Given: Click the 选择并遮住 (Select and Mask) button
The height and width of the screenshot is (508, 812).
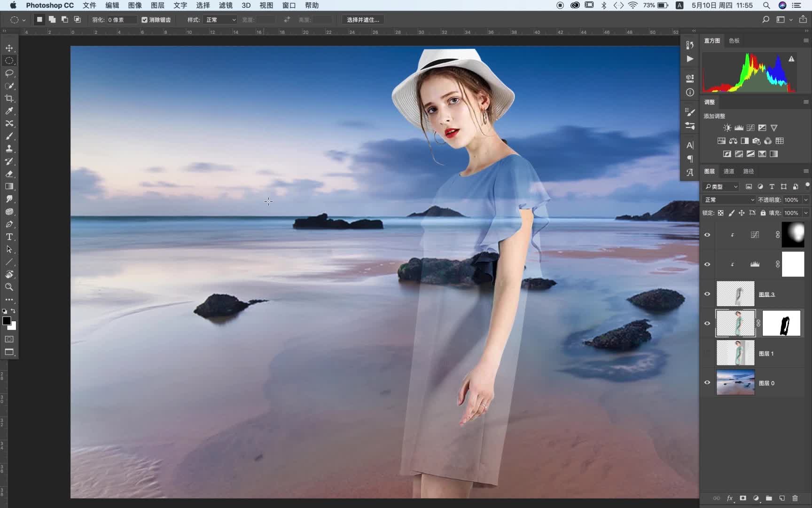Looking at the screenshot, I should (363, 20).
